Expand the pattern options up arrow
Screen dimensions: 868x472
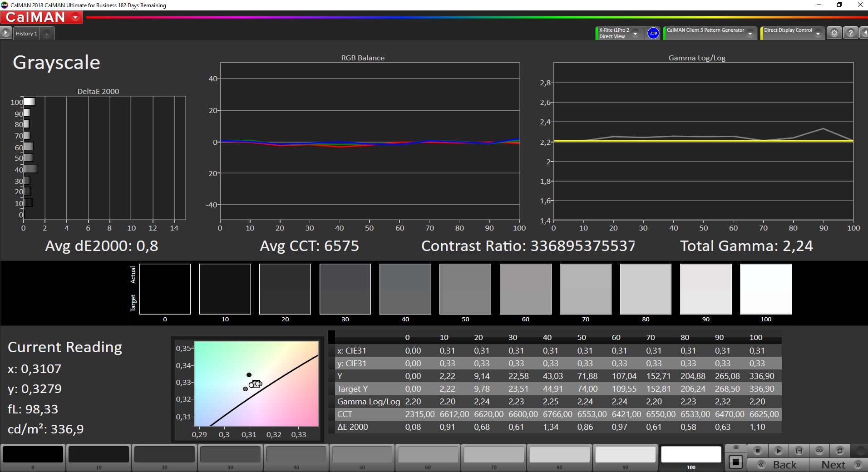[736, 447]
